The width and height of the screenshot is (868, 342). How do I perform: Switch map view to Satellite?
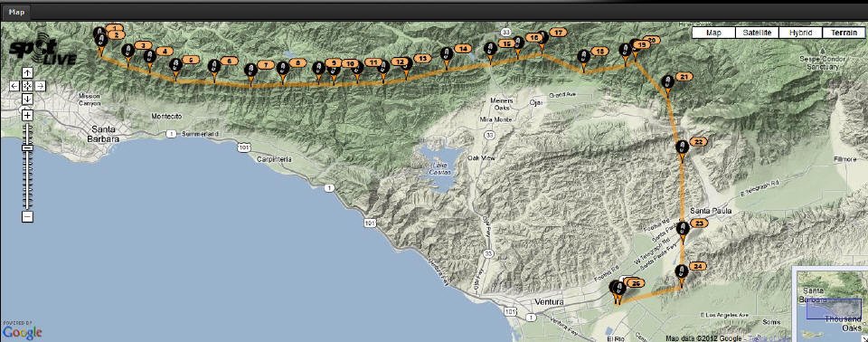(757, 33)
